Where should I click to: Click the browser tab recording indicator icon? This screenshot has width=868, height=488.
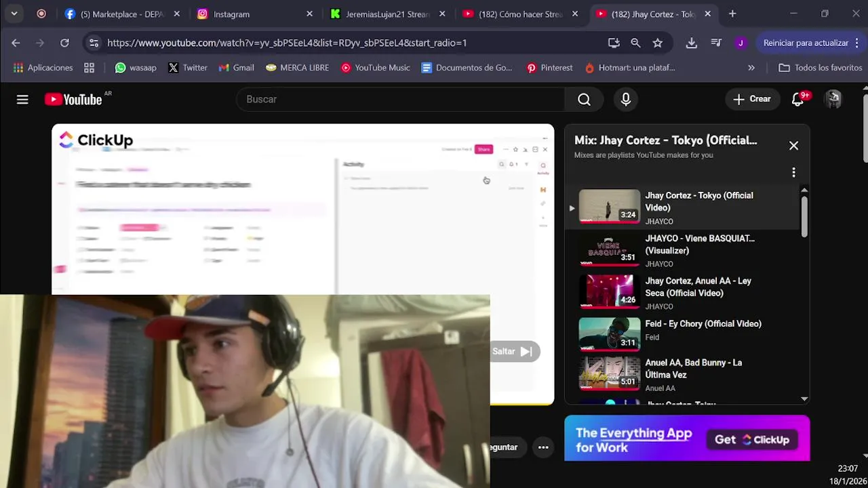pos(41,14)
